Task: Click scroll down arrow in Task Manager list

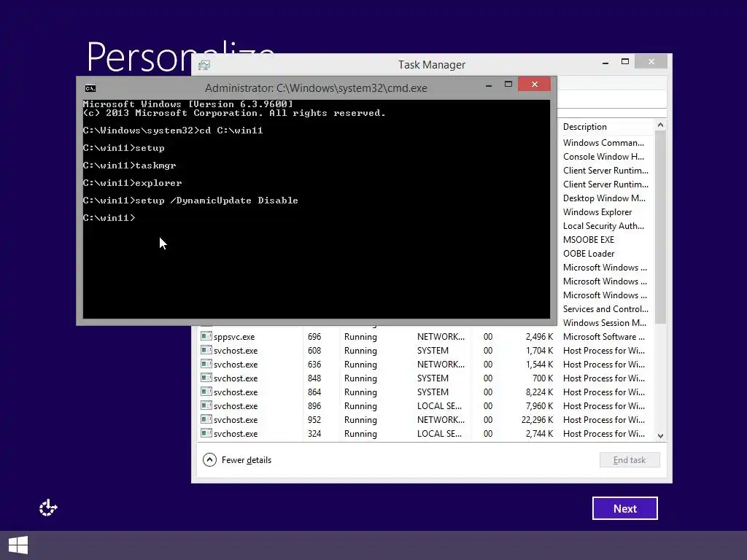Action: (x=660, y=436)
